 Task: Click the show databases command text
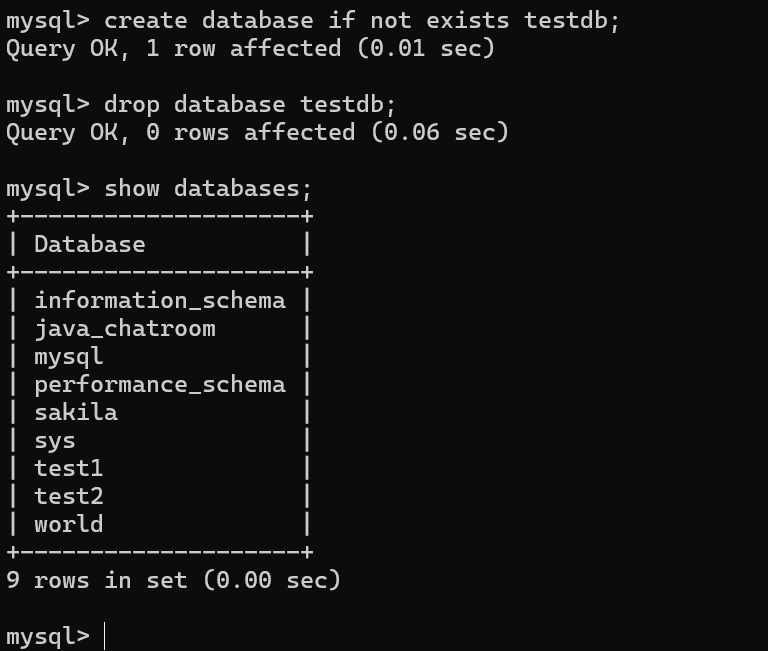208,188
